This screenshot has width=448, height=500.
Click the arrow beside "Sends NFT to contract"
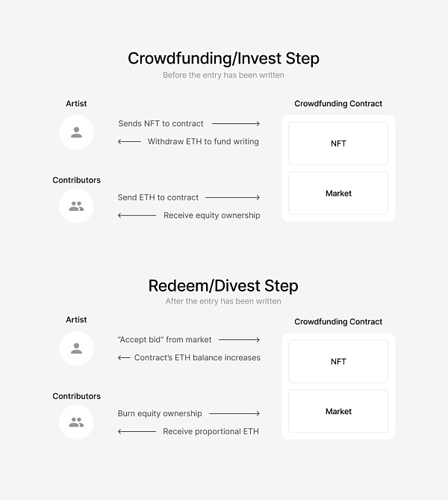[235, 123]
